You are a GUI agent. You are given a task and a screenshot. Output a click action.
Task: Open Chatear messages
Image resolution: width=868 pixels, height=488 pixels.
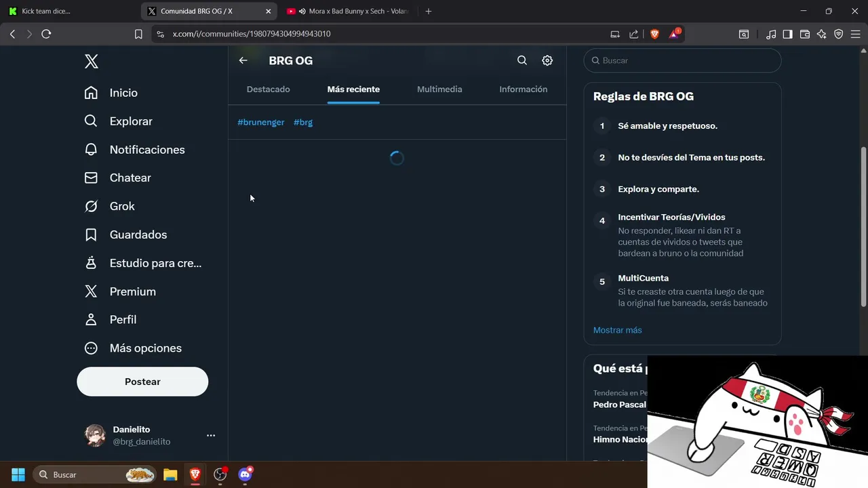point(117,178)
